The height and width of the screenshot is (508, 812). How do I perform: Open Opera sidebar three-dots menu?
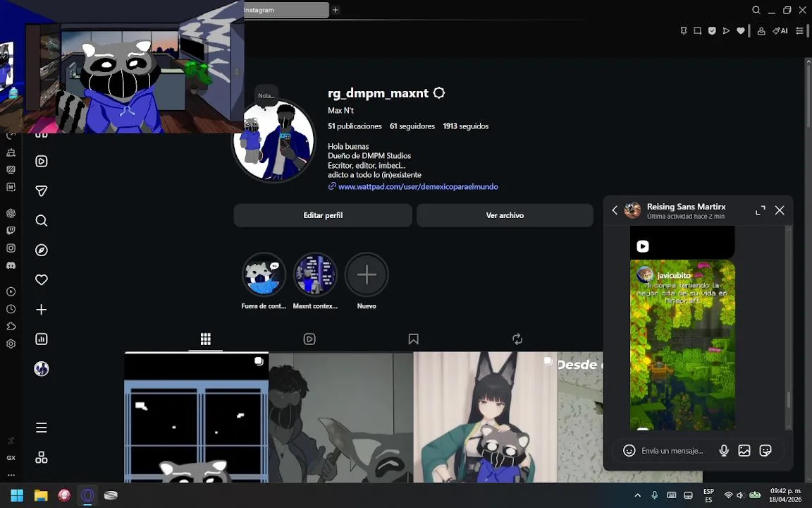click(x=11, y=475)
